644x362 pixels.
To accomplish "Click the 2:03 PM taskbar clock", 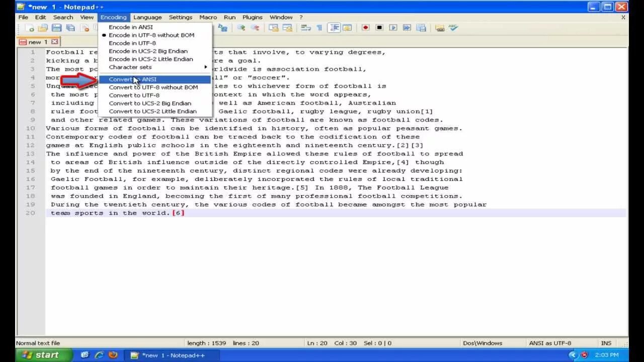I will 606,355.
